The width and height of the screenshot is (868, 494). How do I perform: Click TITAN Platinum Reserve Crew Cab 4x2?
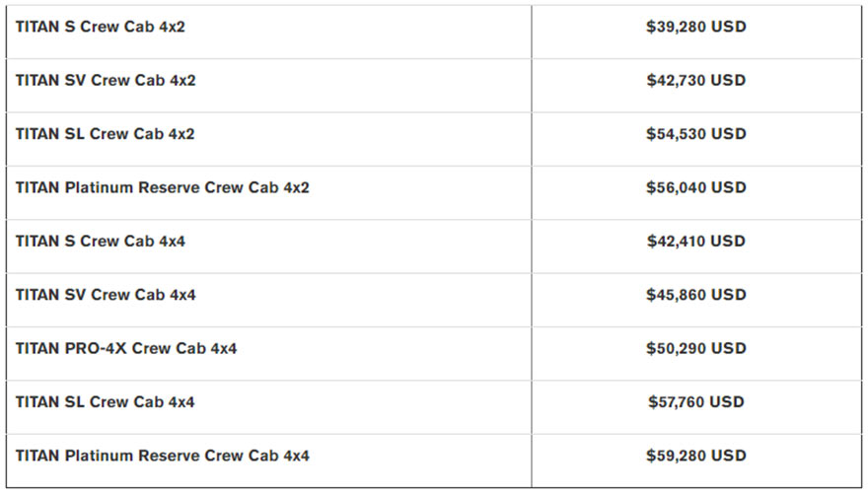point(163,187)
